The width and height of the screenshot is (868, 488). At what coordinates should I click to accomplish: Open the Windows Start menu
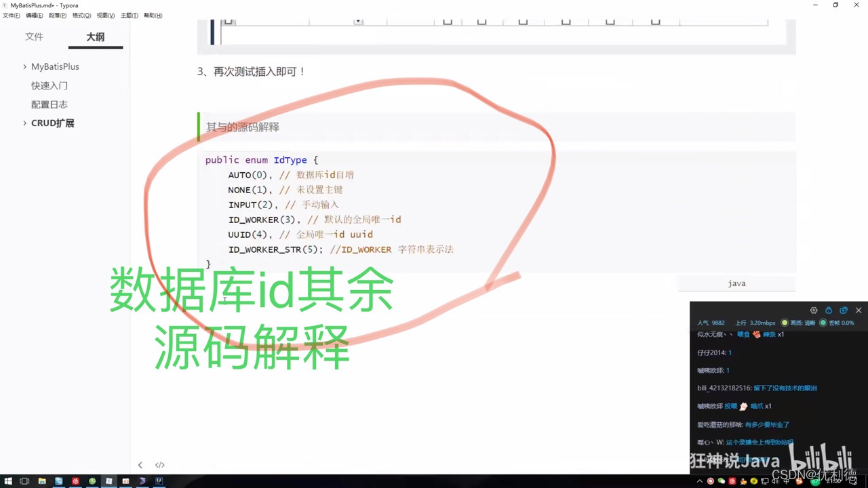click(x=8, y=481)
